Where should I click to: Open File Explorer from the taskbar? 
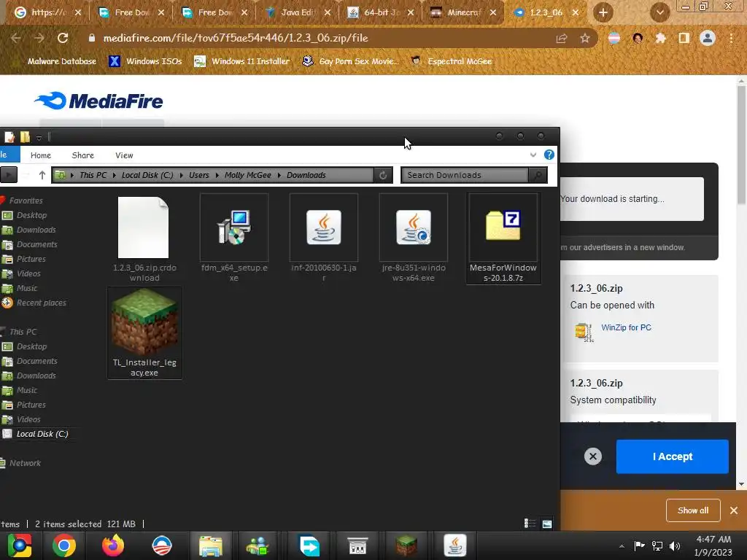pos(211,545)
